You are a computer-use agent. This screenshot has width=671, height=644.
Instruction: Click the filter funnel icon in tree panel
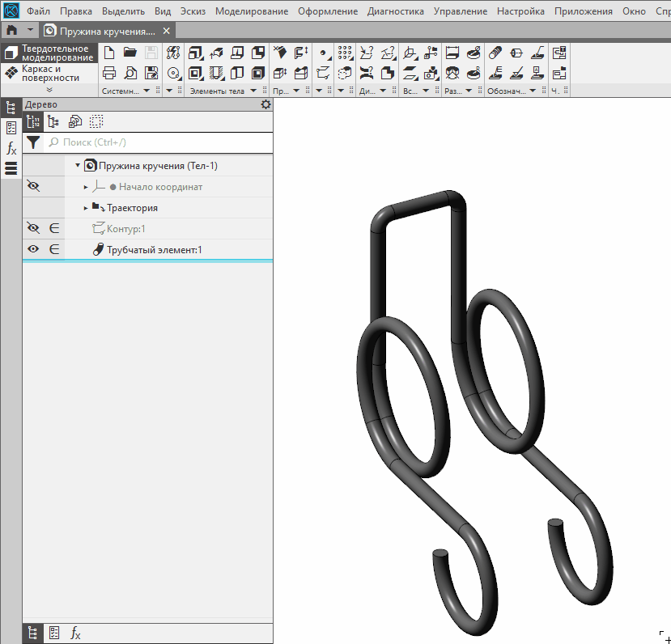click(x=32, y=142)
